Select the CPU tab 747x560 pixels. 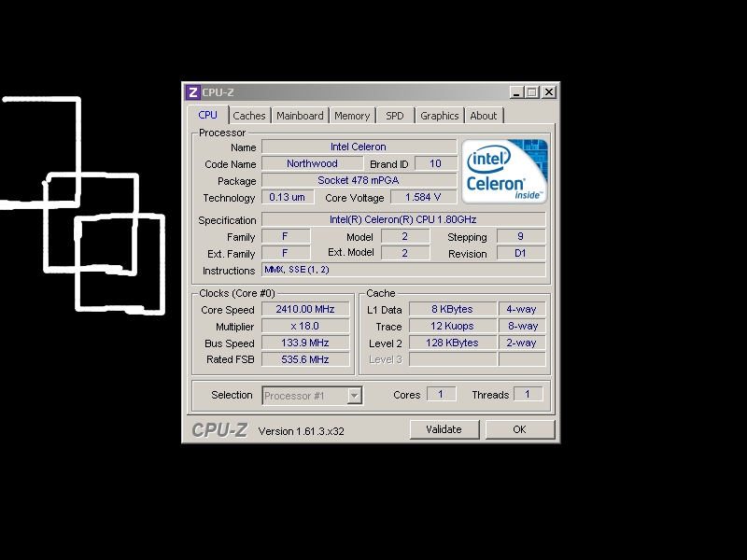207,115
